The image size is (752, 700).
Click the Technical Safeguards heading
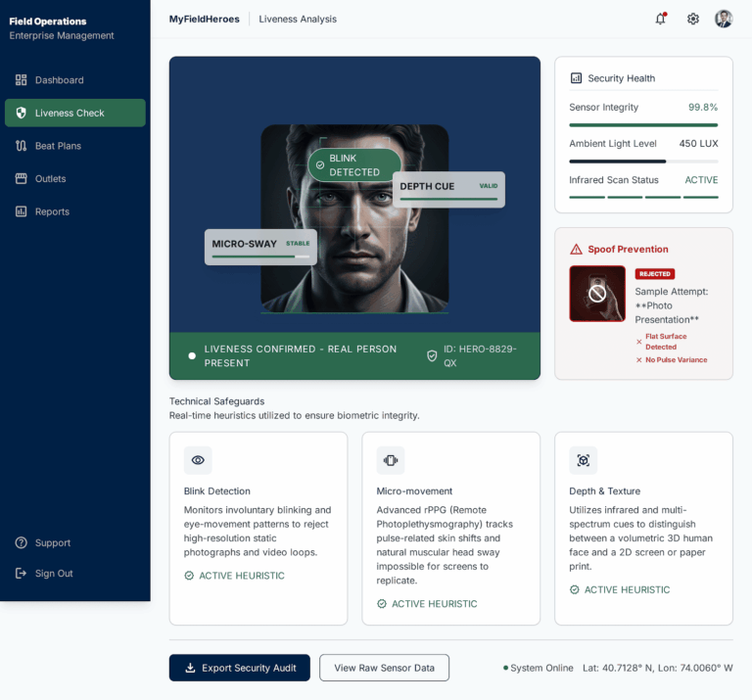[216, 401]
